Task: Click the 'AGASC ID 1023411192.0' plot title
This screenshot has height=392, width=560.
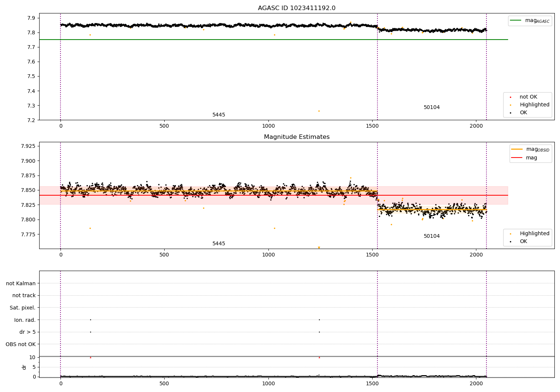Action: [x=297, y=8]
